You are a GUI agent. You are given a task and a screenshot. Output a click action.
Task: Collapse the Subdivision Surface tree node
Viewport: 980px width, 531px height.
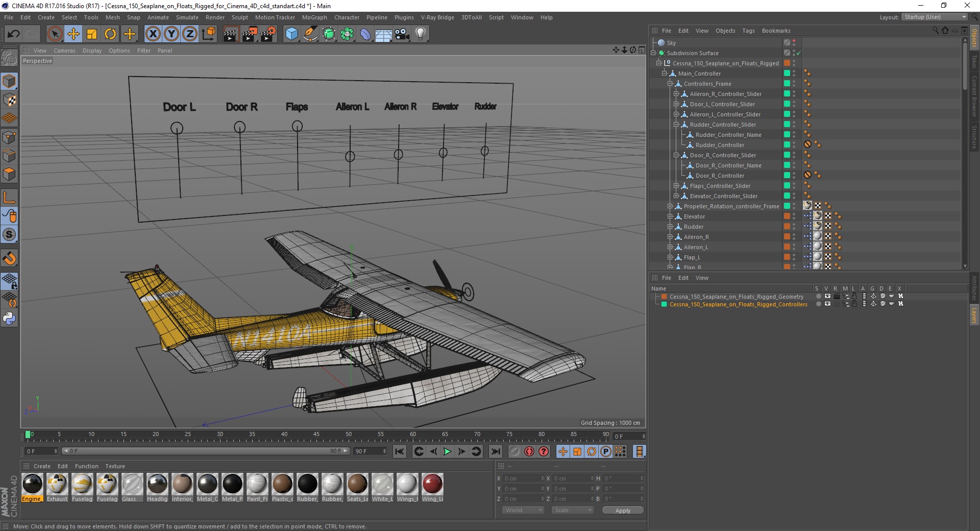click(653, 53)
